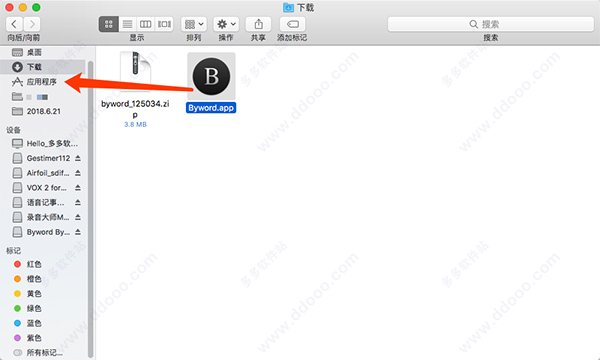Click the 下载 folder icon in title bar

pyautogui.click(x=289, y=7)
